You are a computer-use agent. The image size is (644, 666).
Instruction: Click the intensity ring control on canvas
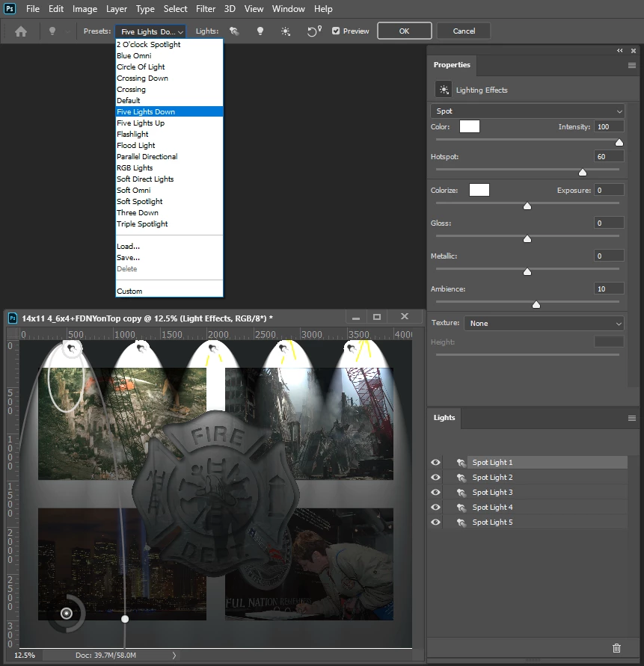(67, 614)
